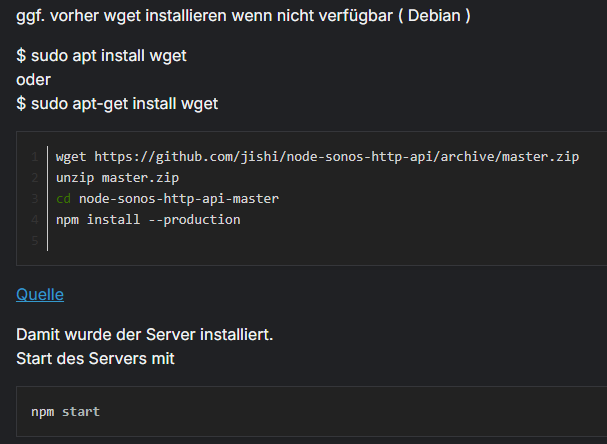The image size is (607, 444).
Task: Click the 'Damit wurde der Server installiert.' sentence
Action: pyautogui.click(x=145, y=334)
